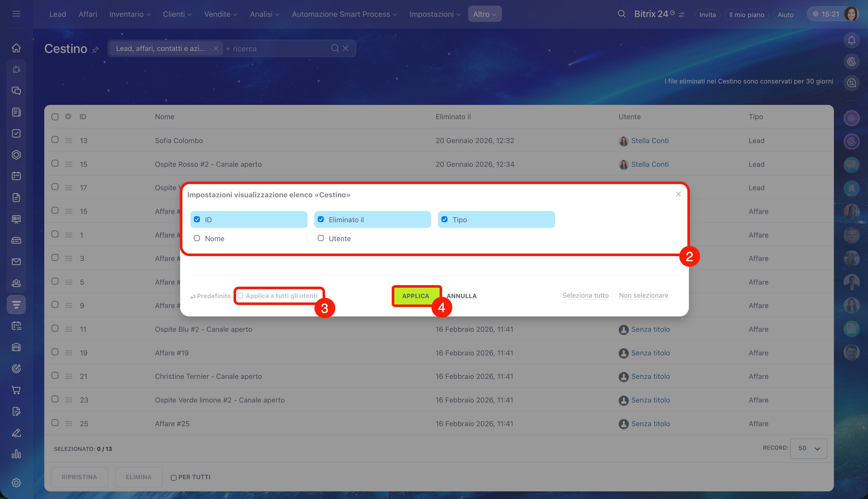This screenshot has width=868, height=499.
Task: Open the Affari menu item
Action: tap(88, 14)
